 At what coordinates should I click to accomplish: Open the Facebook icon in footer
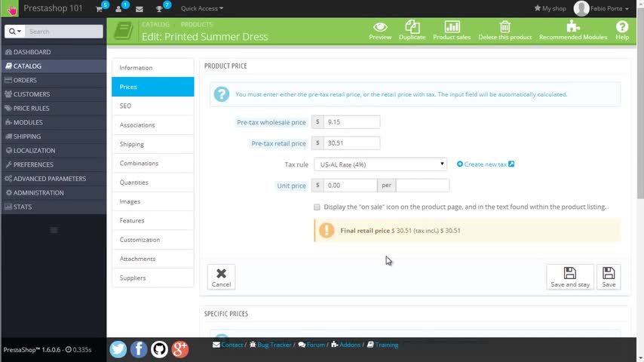tap(139, 349)
